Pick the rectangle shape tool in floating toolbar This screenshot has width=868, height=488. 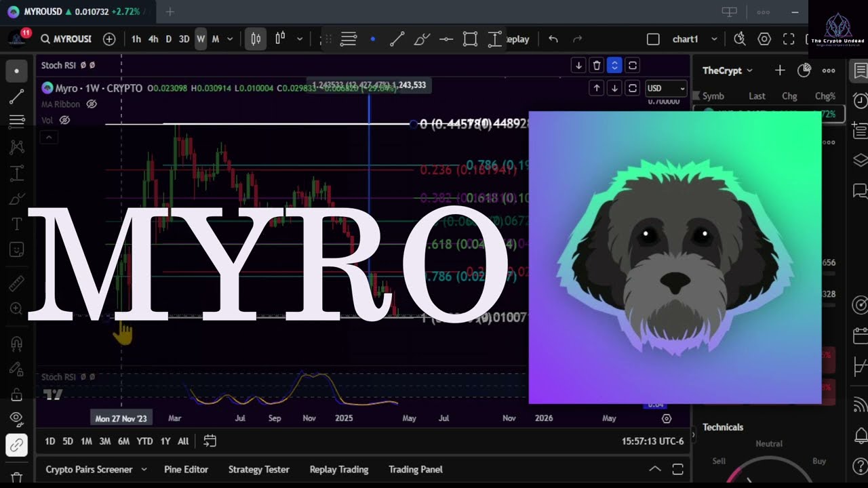(471, 39)
